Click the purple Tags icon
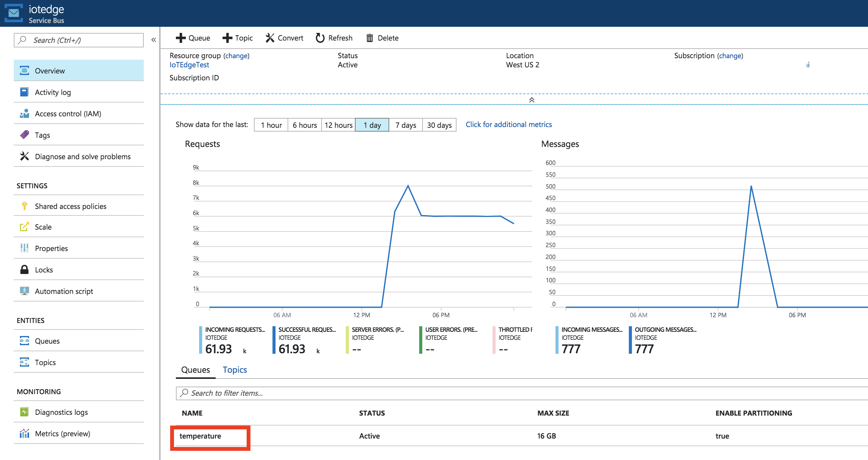Viewport: 868px width, 460px height. tap(24, 135)
